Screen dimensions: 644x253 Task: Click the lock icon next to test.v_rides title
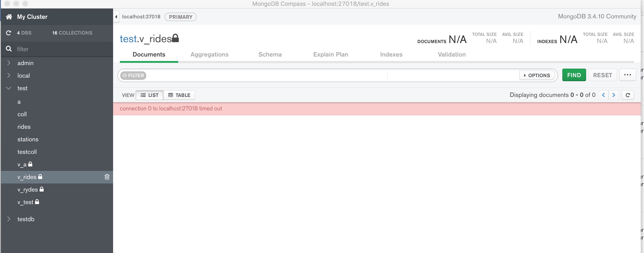pos(175,38)
